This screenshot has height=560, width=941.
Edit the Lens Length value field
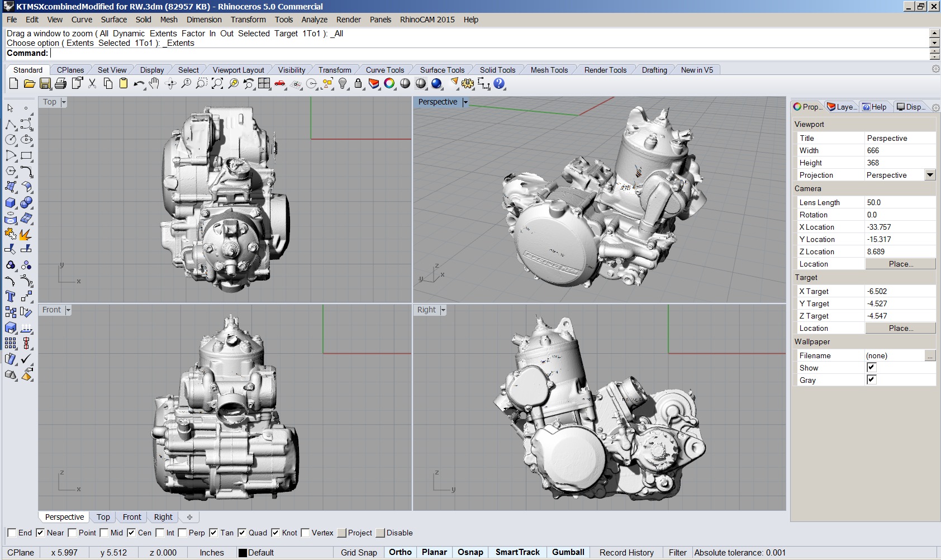click(900, 202)
